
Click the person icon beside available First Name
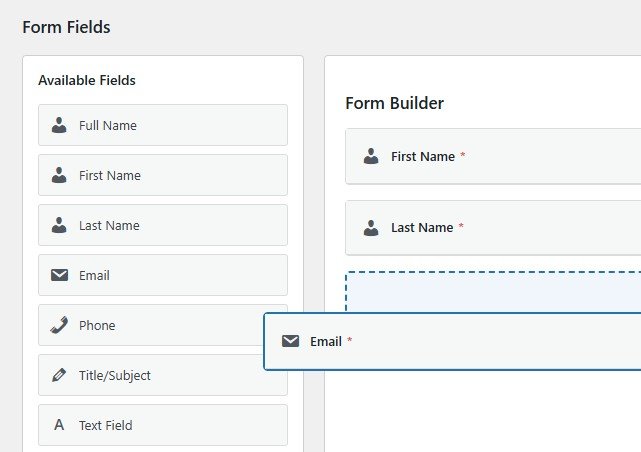pyautogui.click(x=59, y=175)
